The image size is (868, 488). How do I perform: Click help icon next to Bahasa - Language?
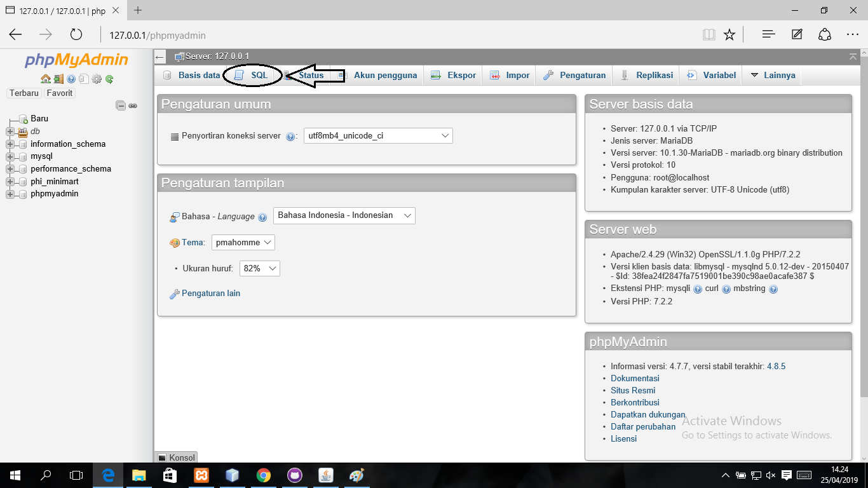click(x=262, y=217)
